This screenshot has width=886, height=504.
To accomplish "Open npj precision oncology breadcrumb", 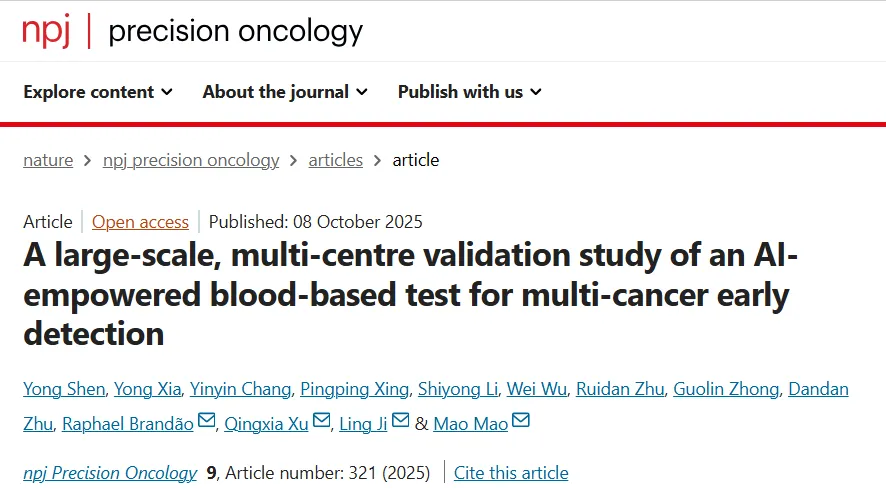I will [x=191, y=160].
